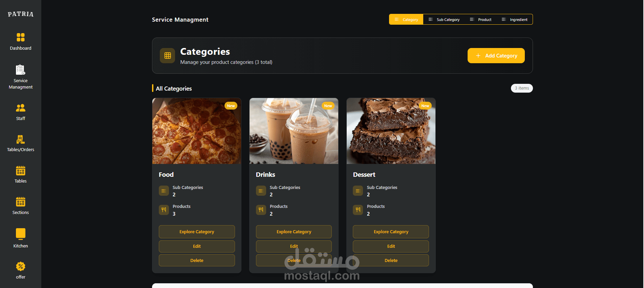Image resolution: width=644 pixels, height=288 pixels.
Task: Click the PATRIA logo
Action: point(21,14)
